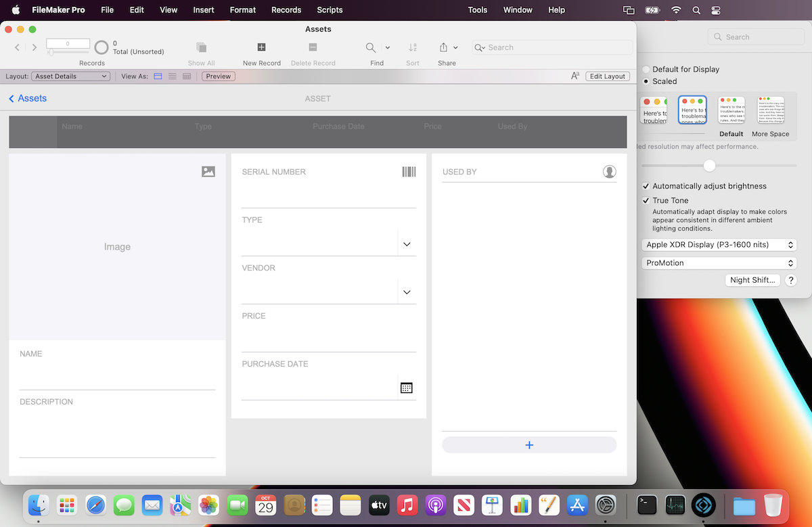Click the barcode icon beside Serial Number
Image resolution: width=812 pixels, height=527 pixels.
click(409, 172)
